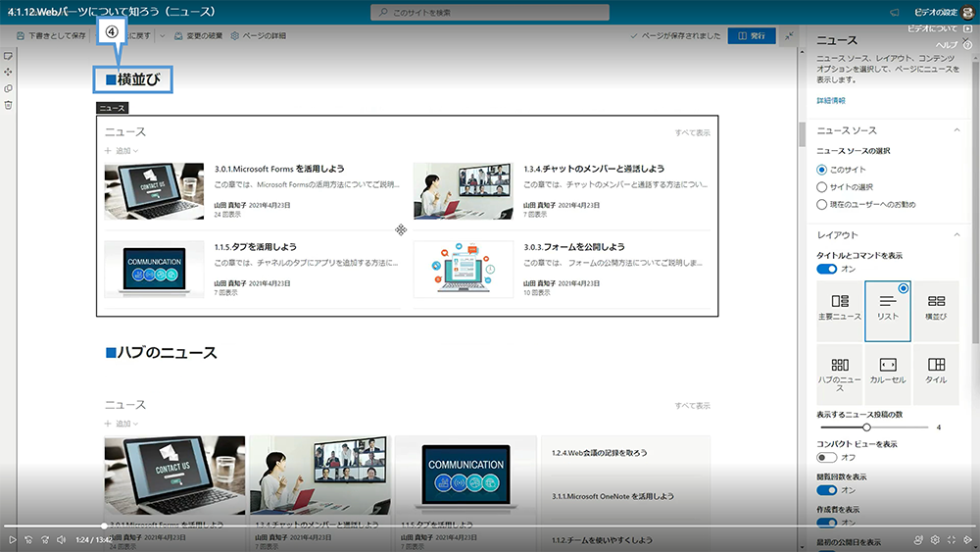Select the カルーセル layout

pyautogui.click(x=888, y=374)
